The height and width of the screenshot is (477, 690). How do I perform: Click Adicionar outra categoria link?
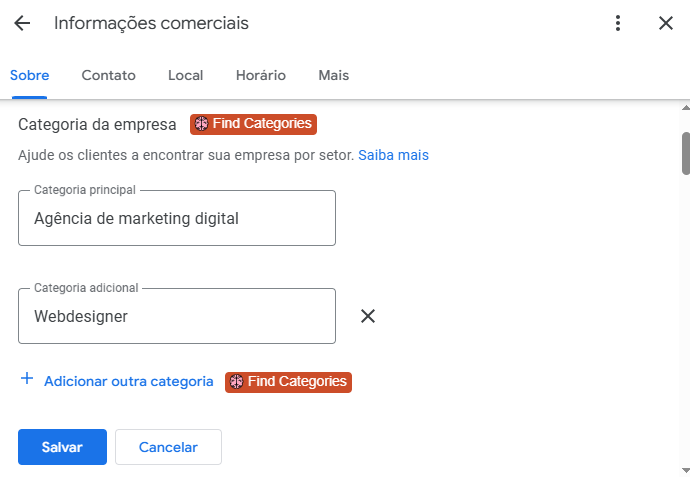coord(129,381)
